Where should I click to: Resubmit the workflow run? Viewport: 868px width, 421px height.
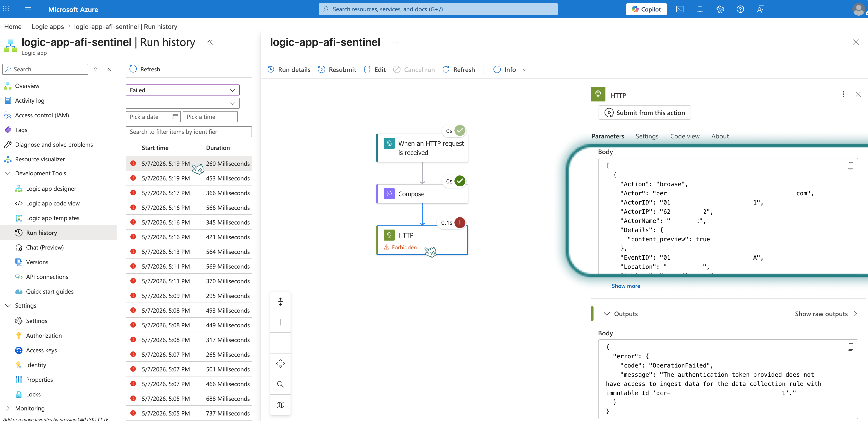tap(337, 69)
